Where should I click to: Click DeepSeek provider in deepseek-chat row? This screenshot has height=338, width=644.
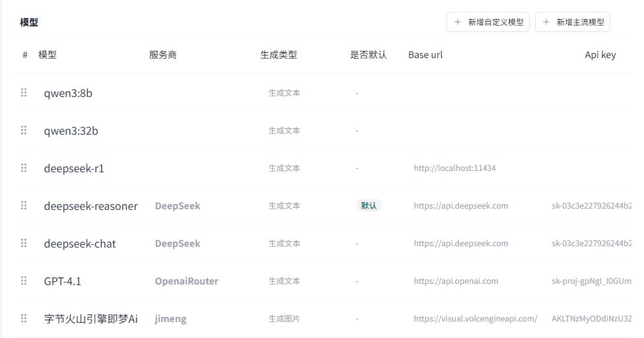pos(178,244)
